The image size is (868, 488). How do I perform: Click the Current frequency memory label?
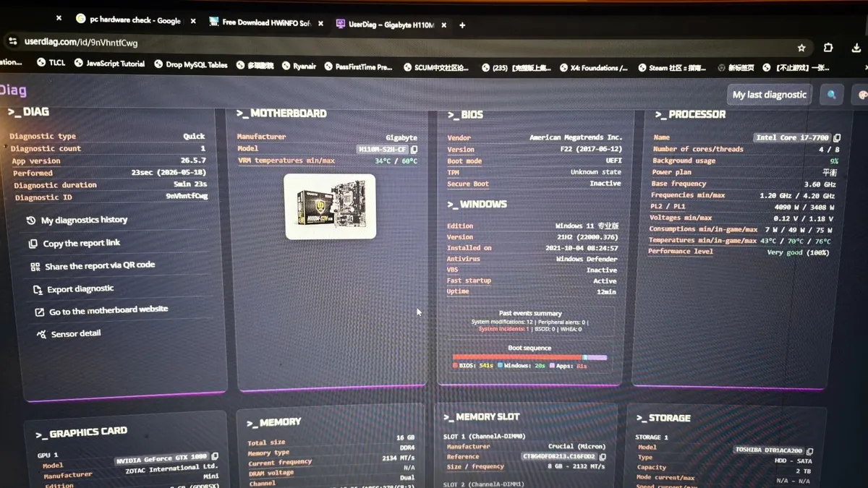click(x=280, y=463)
